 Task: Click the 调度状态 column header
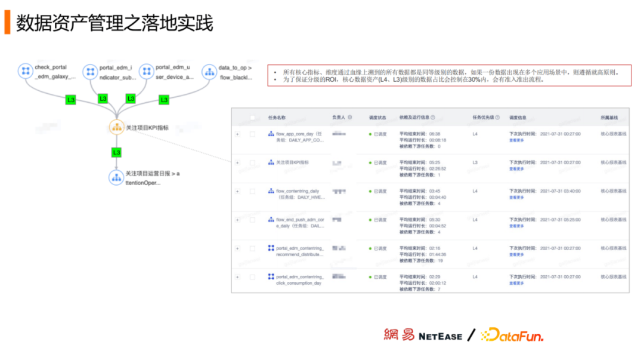coord(377,118)
